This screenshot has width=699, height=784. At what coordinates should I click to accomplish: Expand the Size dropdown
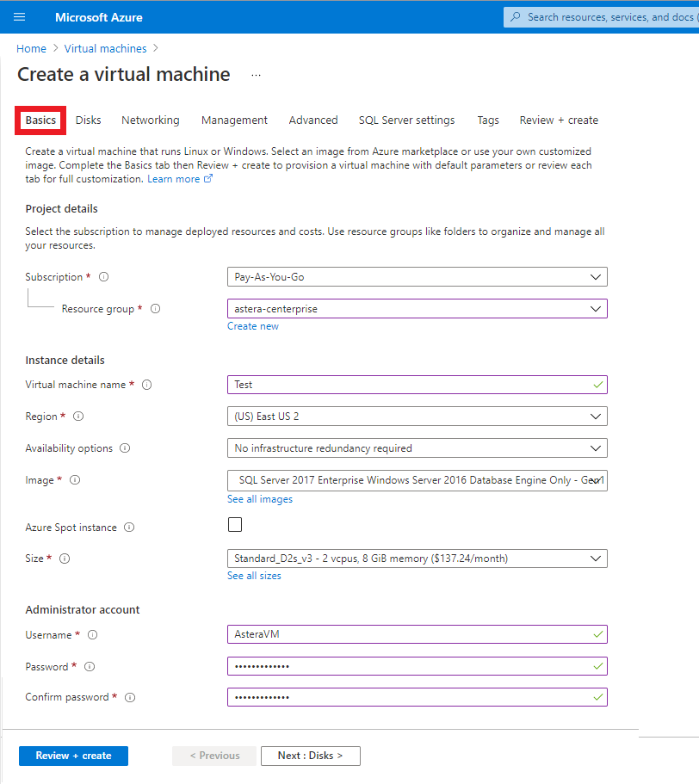pyautogui.click(x=417, y=559)
